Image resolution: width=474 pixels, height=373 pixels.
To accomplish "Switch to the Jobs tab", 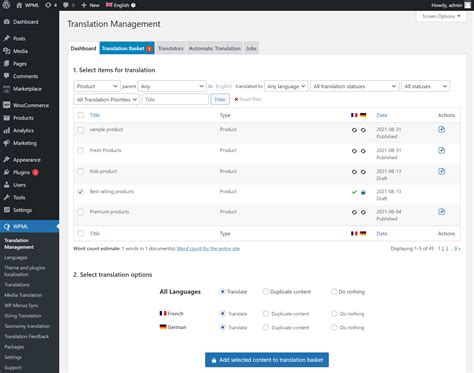I will pyautogui.click(x=251, y=48).
